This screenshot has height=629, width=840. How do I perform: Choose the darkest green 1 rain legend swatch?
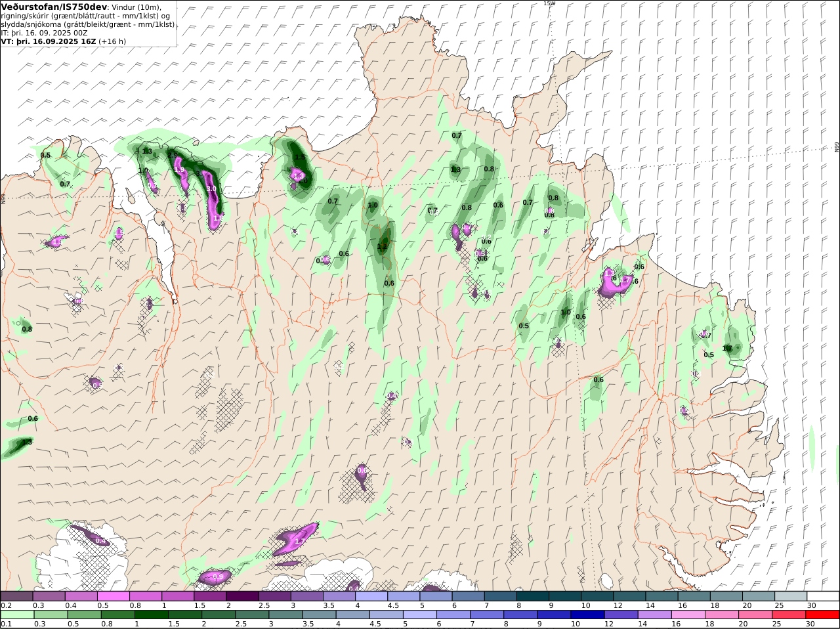pos(152,615)
